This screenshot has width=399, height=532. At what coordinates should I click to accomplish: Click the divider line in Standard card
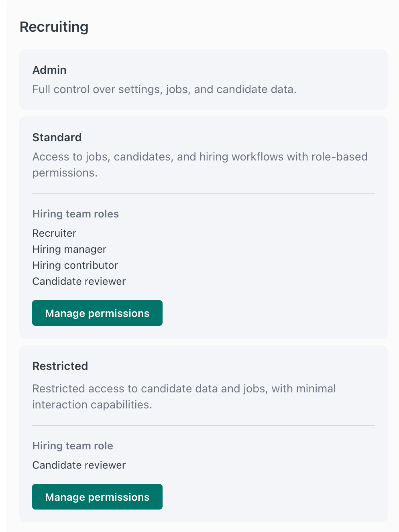(x=204, y=194)
